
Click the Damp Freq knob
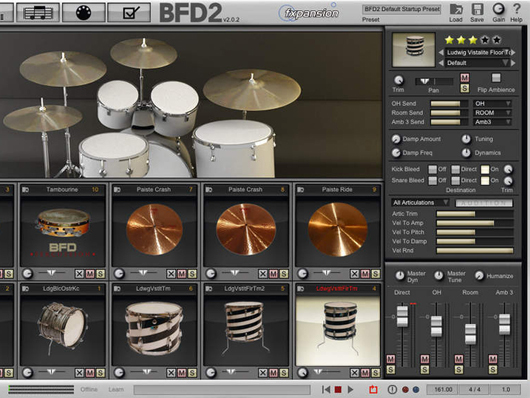pyautogui.click(x=396, y=153)
